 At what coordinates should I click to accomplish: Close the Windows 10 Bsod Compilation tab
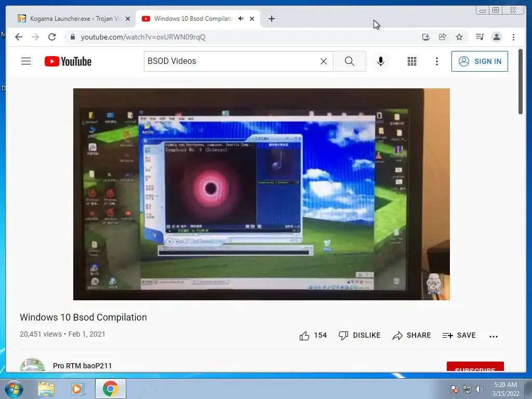(252, 19)
